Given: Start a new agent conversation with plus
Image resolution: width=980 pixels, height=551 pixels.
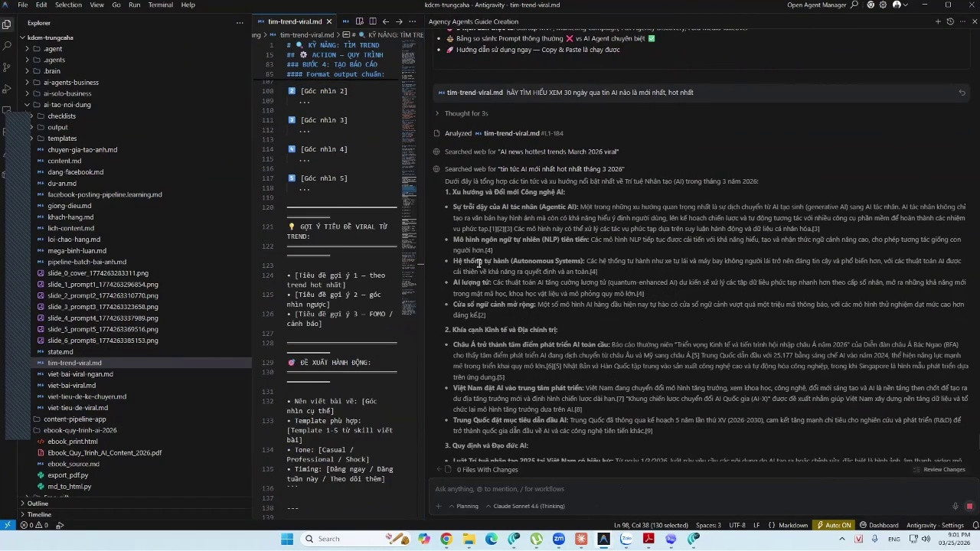Looking at the screenshot, I should coord(938,21).
